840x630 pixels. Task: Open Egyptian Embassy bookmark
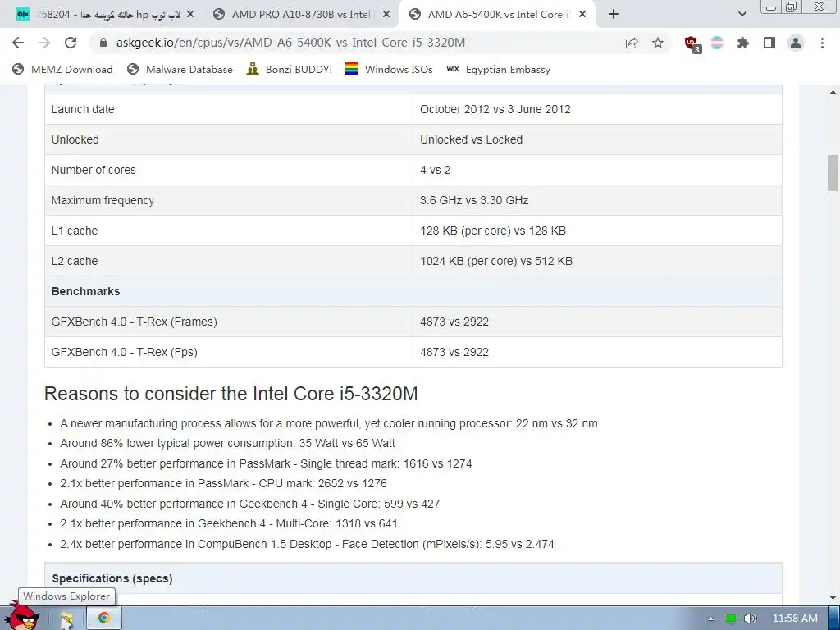click(x=498, y=70)
